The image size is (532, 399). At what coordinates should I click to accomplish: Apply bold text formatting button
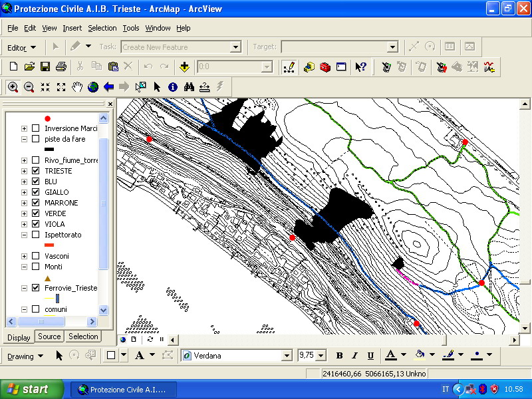339,356
